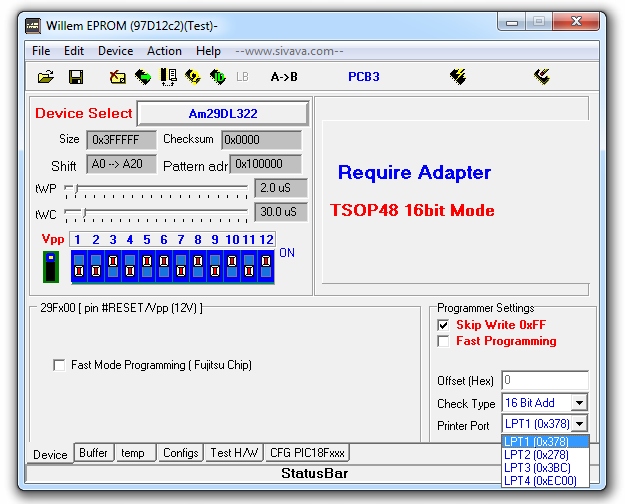This screenshot has height=504, width=626.
Task: Toggle DIP switch 6
Action: click(164, 266)
